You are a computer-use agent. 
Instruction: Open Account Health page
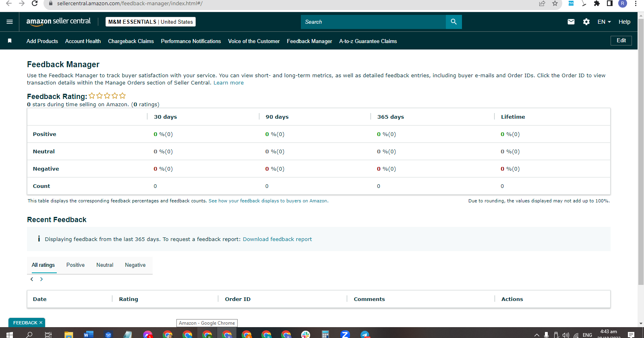point(83,41)
